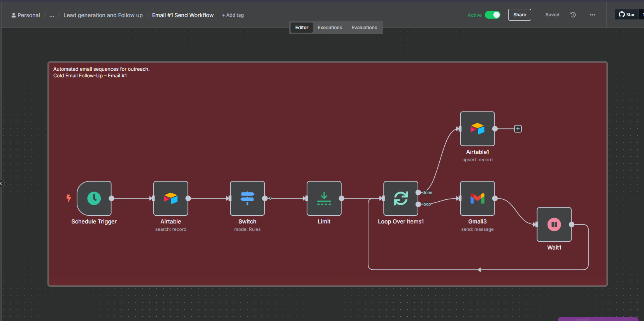The width and height of the screenshot is (644, 321).
Task: Open the Lead generation and Follow up folder
Action: click(x=103, y=15)
